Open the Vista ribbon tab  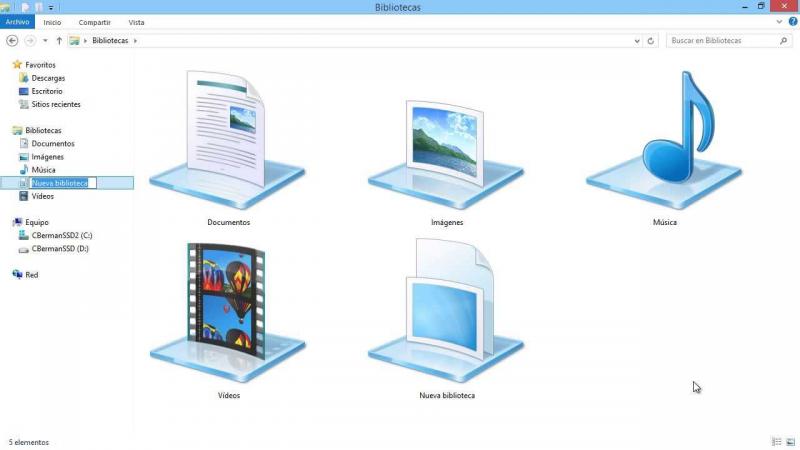pos(136,22)
